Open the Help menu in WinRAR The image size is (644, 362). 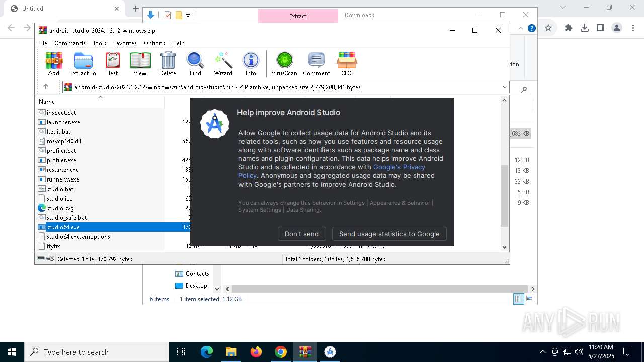pyautogui.click(x=178, y=43)
